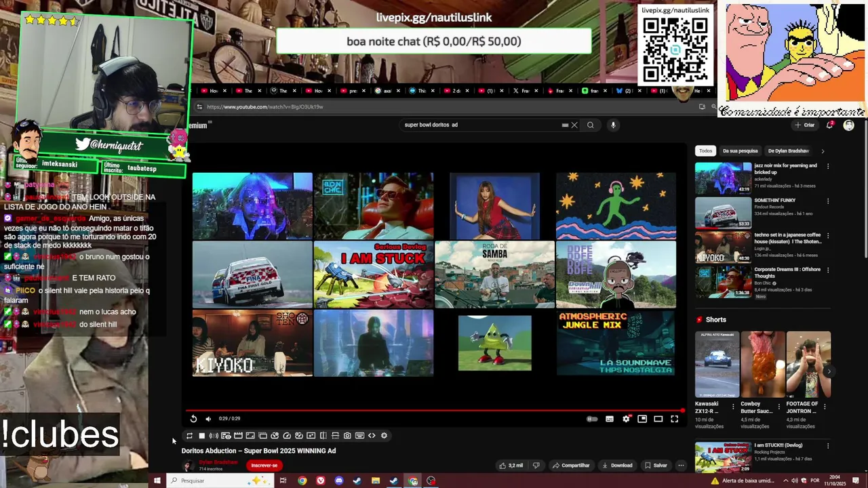Open the player settings gear

click(626, 419)
